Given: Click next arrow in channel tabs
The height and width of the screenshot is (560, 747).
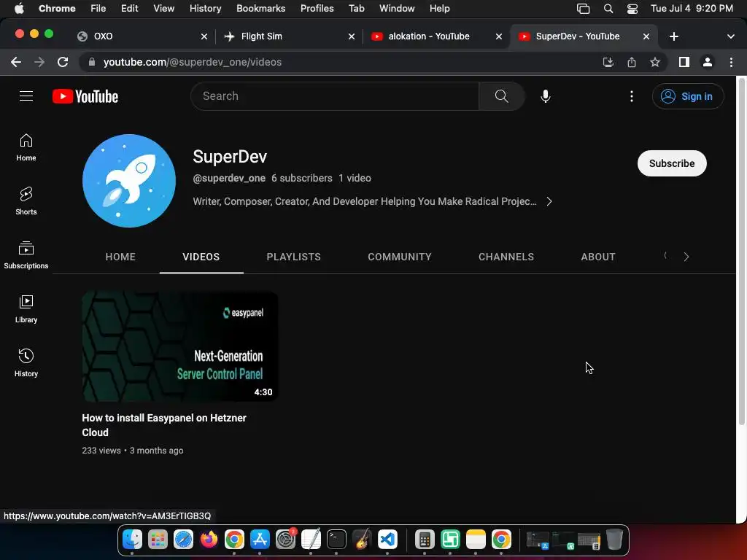Looking at the screenshot, I should pyautogui.click(x=686, y=257).
